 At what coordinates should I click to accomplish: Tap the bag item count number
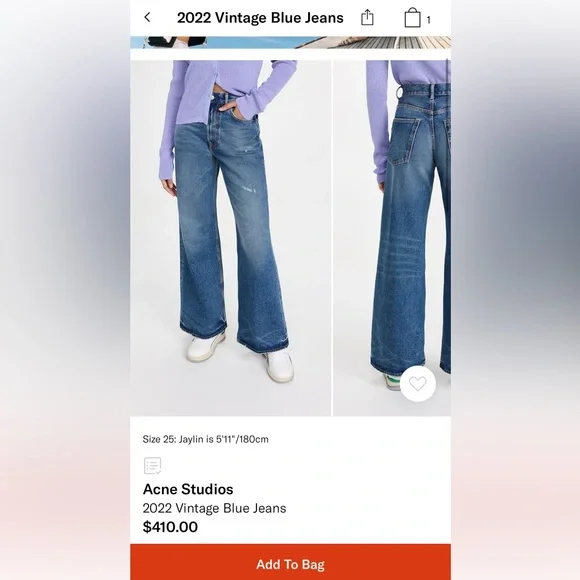tap(429, 20)
